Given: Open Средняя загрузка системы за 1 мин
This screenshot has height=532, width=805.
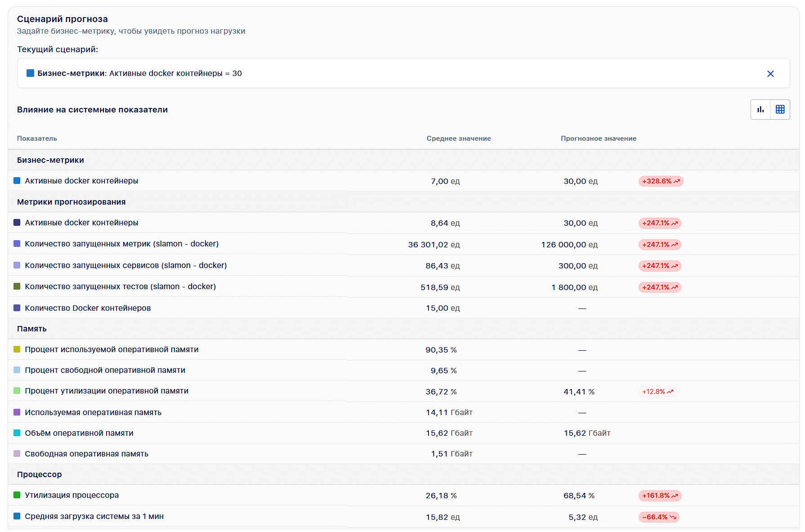Looking at the screenshot, I should tap(94, 516).
